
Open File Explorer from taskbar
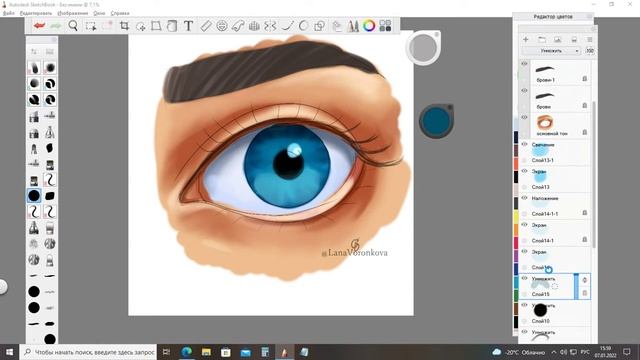(x=206, y=352)
